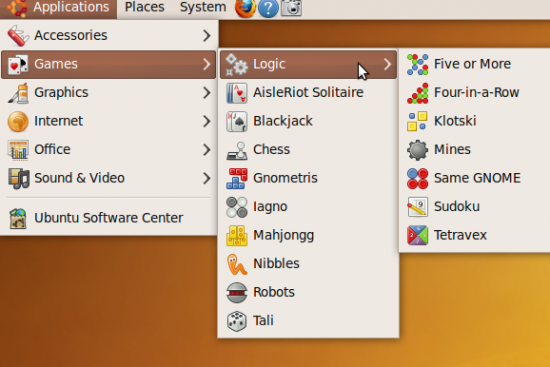Click the screenshot camera icon in the panel
This screenshot has width=550, height=367.
click(x=291, y=8)
